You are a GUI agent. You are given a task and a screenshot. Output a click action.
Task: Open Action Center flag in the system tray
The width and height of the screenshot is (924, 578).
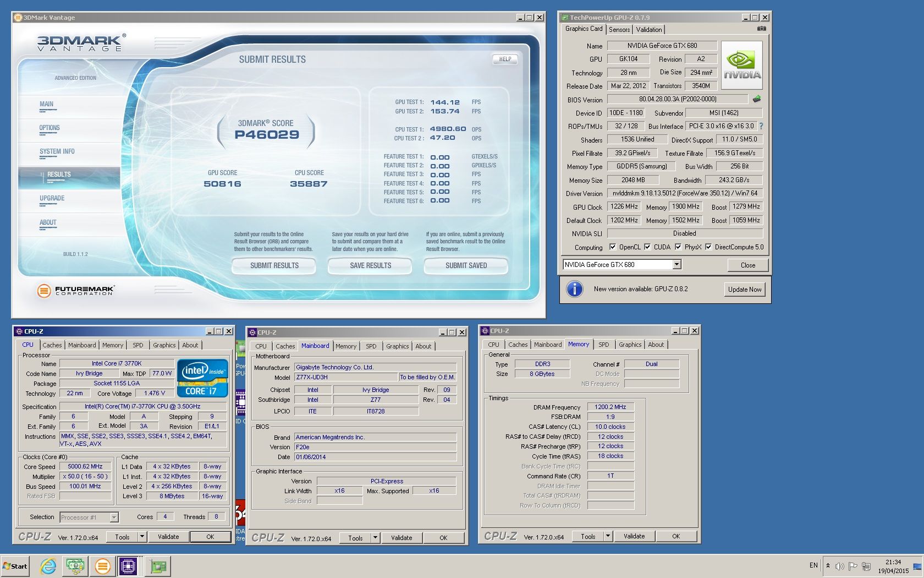coord(853,566)
